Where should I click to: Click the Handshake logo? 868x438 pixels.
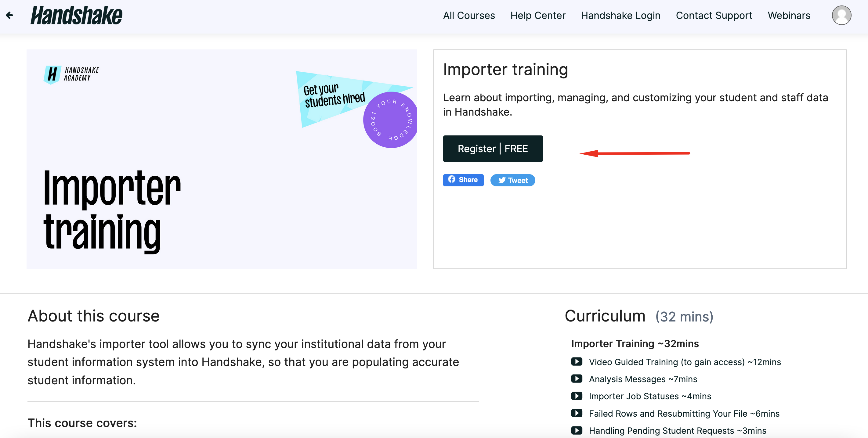[77, 16]
